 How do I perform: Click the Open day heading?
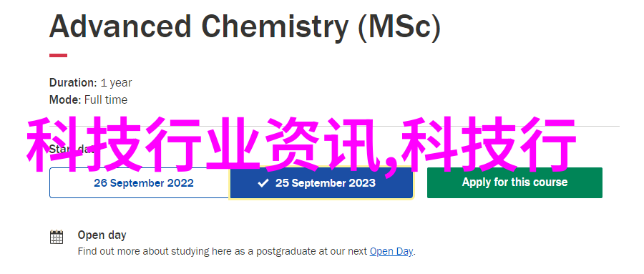[102, 235]
